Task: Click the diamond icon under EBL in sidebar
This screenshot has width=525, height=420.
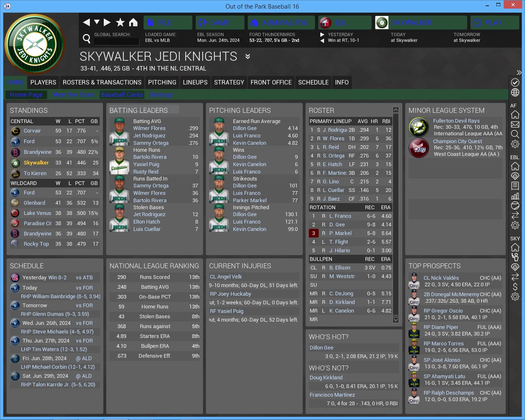Action: 515,176
